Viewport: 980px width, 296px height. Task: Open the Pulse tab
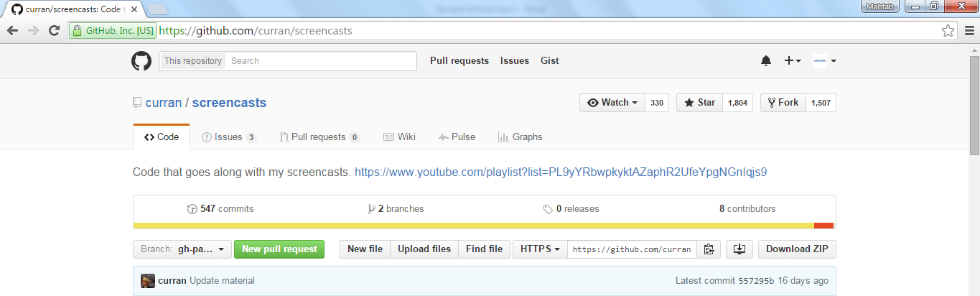click(x=457, y=137)
